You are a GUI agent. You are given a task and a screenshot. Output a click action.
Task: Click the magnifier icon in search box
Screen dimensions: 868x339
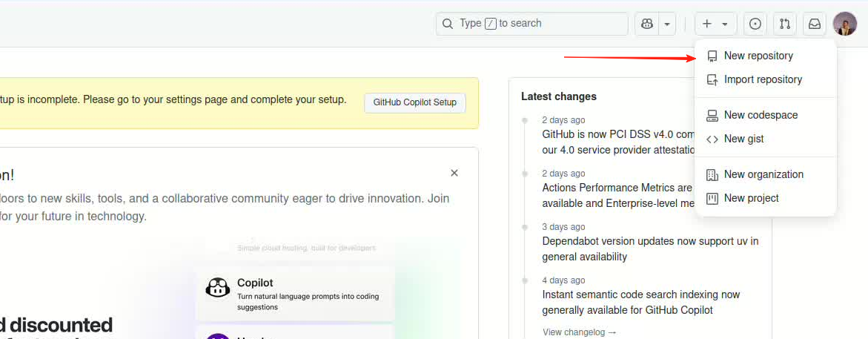tap(447, 24)
